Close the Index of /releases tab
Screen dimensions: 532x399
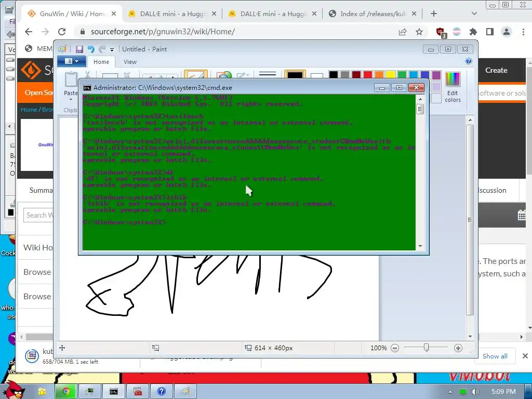[414, 14]
